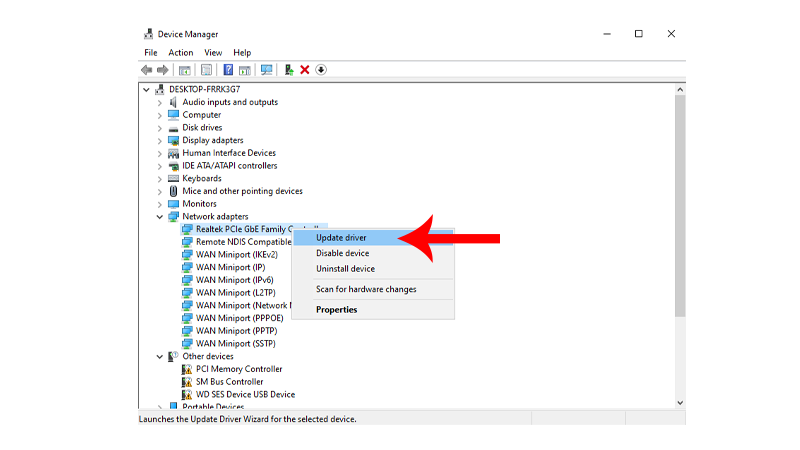Click the Display adapters icon

click(x=173, y=140)
